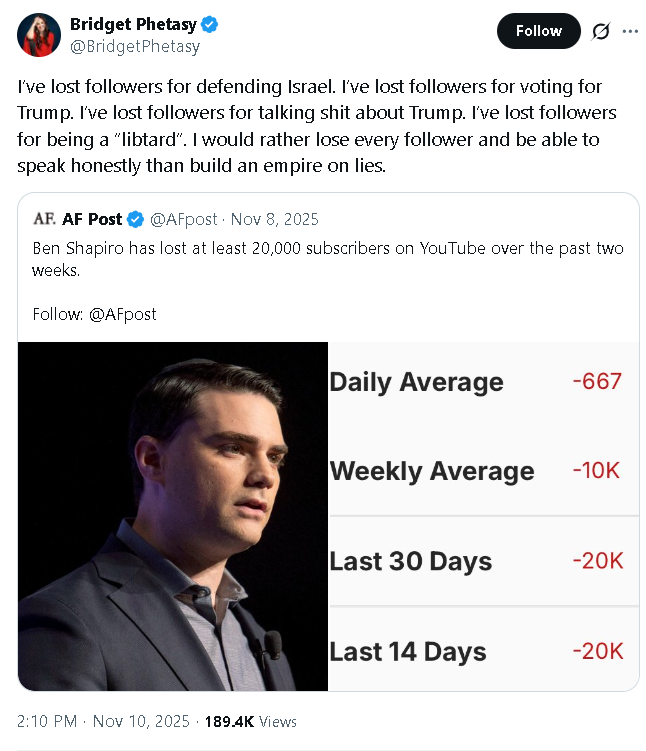Screen dimensions: 646x751
Task: Click the Last 14 Days -20K row
Action: (484, 651)
